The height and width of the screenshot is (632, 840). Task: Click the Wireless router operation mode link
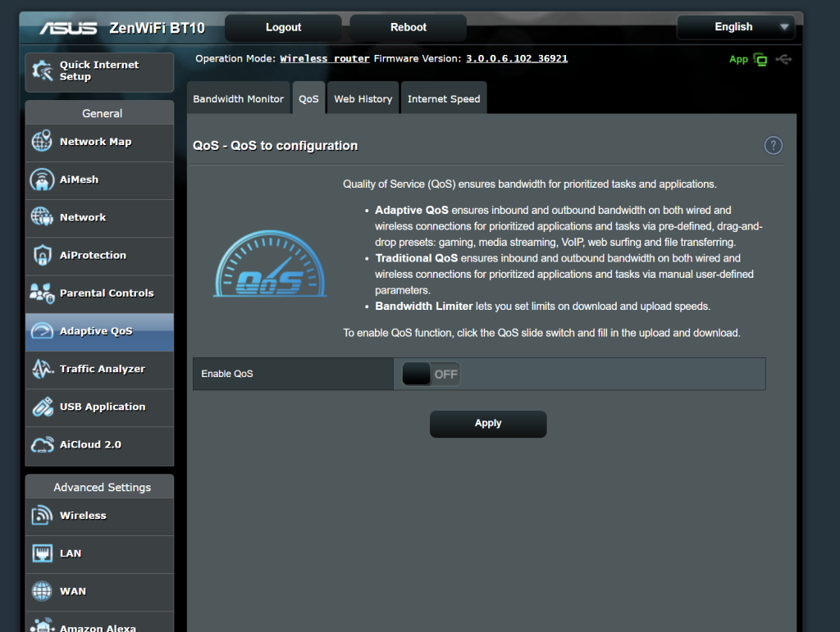coord(325,59)
